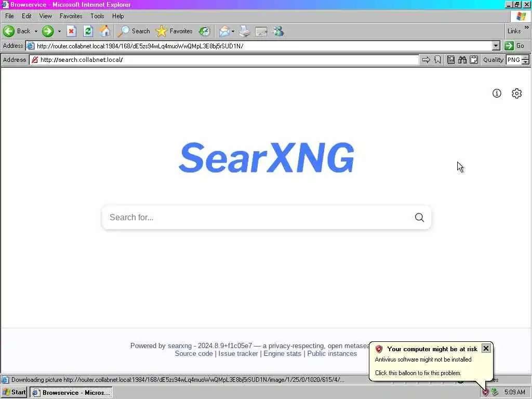Open the Edit menu
This screenshot has width=532, height=399.
point(26,16)
